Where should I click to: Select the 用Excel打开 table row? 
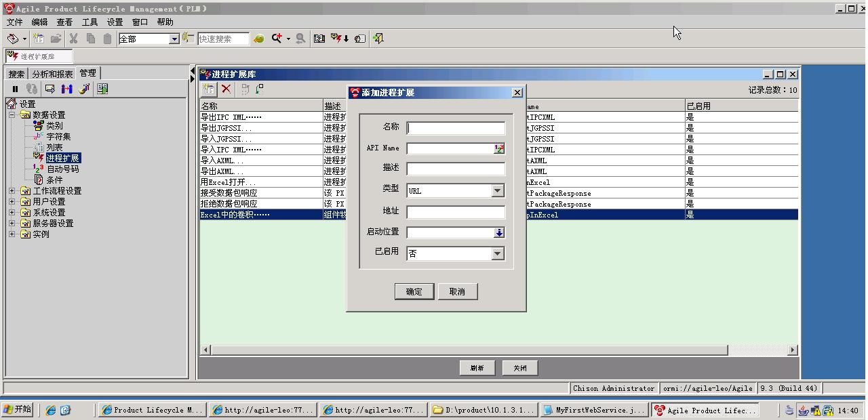click(x=498, y=182)
